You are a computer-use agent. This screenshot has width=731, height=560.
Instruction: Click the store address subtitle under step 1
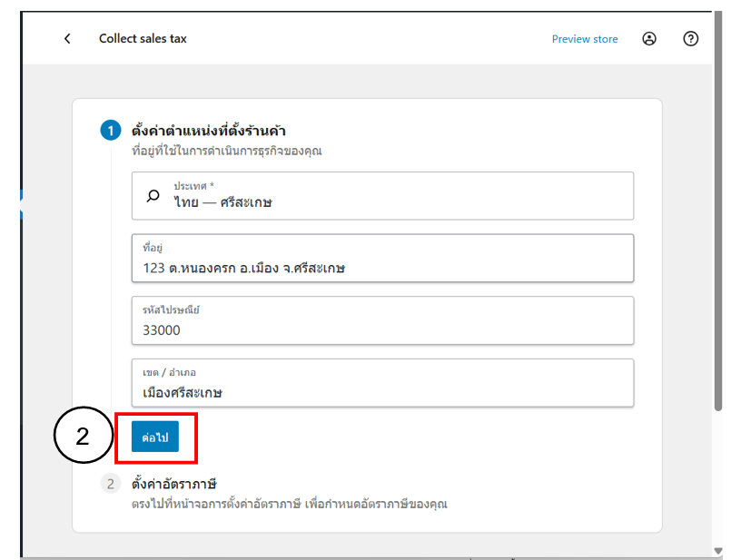(x=226, y=151)
